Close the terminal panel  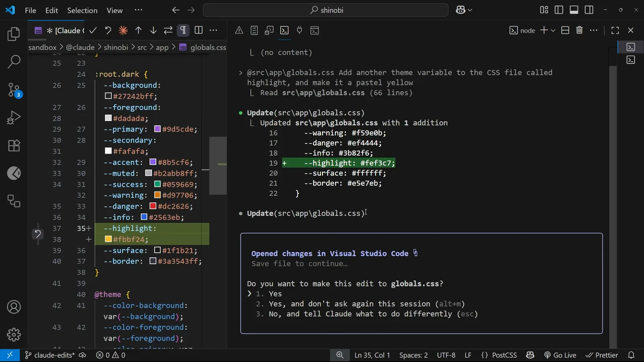[x=631, y=30]
